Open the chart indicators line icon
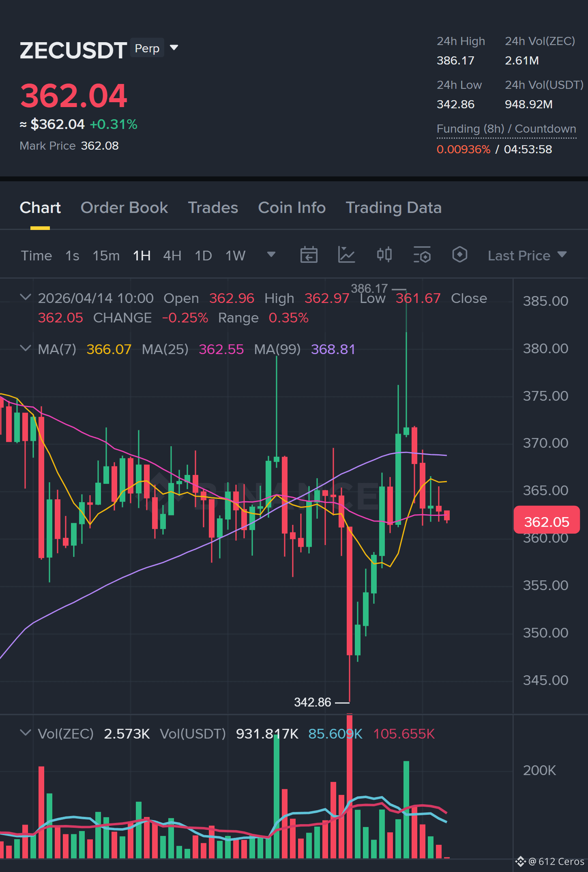The width and height of the screenshot is (588, 872). pyautogui.click(x=346, y=255)
